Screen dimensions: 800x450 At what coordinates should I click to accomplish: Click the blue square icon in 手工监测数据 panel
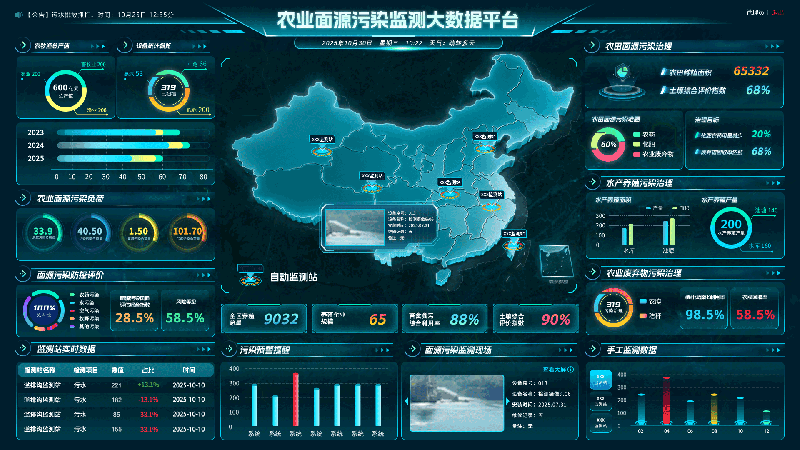tap(602, 380)
